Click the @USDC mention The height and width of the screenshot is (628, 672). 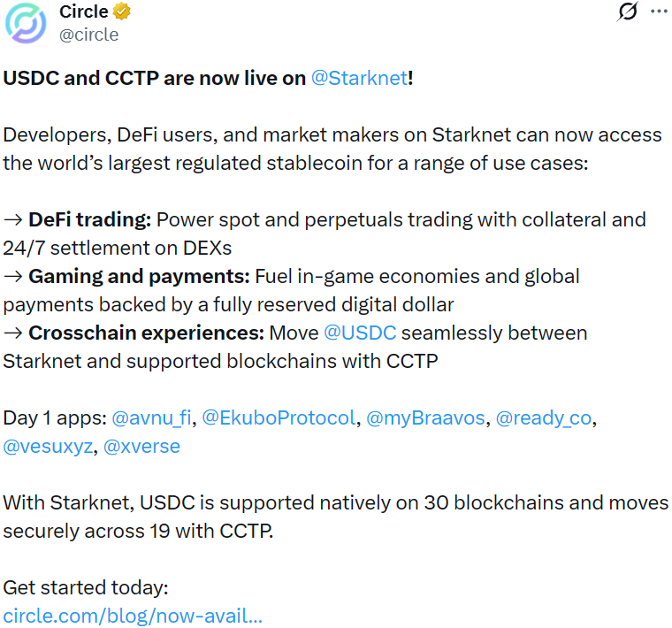click(360, 333)
